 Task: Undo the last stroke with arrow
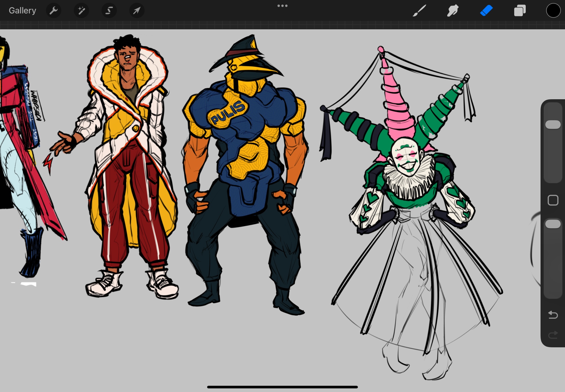tap(553, 314)
